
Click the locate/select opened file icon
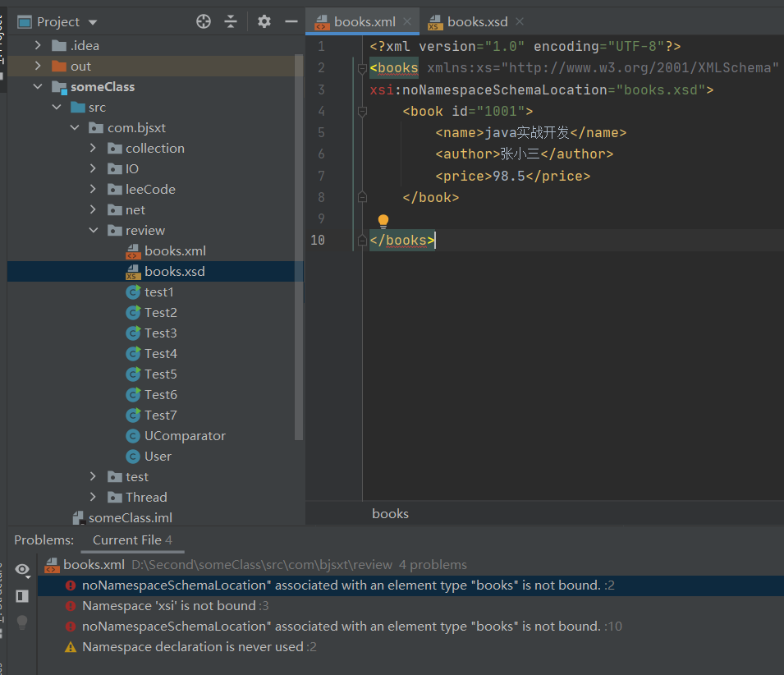click(204, 21)
